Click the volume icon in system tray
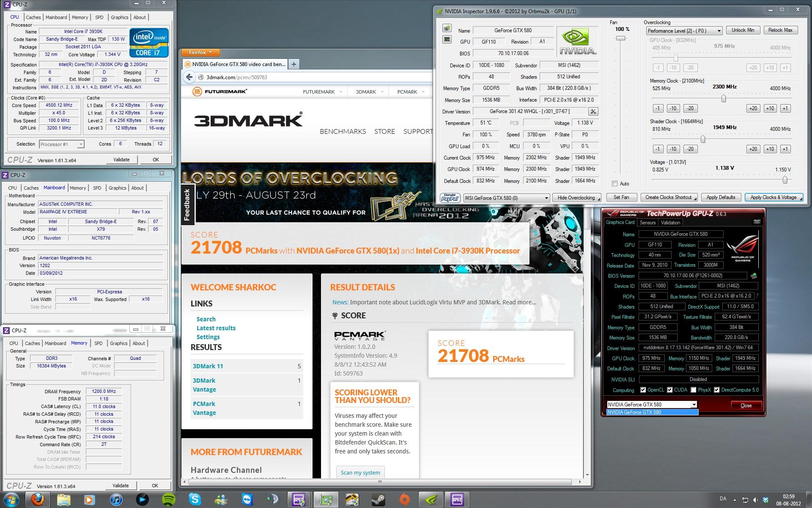 coord(755,500)
